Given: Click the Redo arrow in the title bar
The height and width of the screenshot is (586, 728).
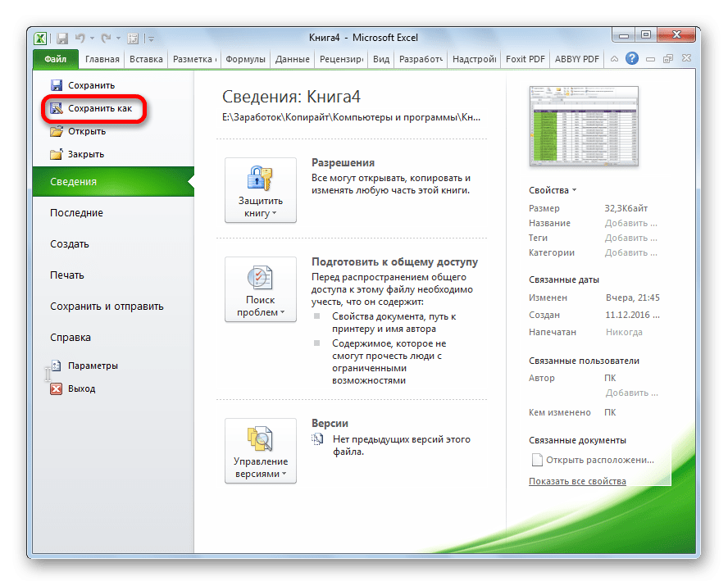Looking at the screenshot, I should [107, 38].
